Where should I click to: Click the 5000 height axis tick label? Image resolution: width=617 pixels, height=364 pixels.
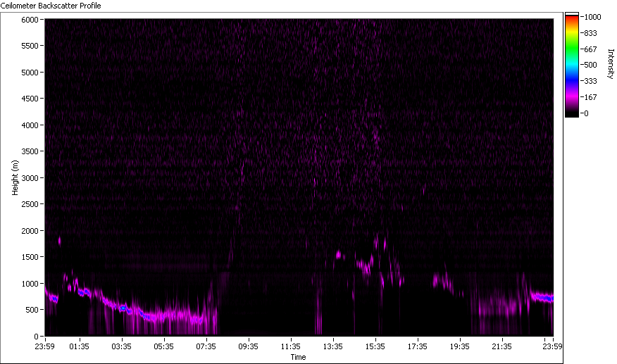point(30,73)
